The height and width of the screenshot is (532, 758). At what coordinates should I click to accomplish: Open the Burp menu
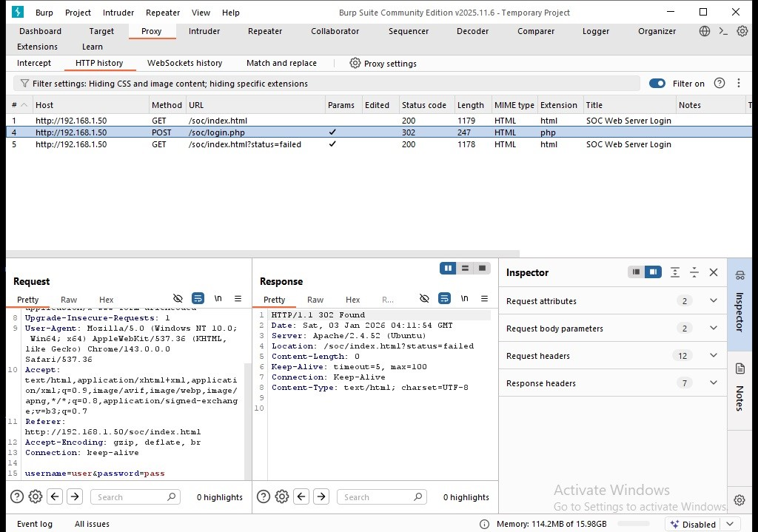coord(44,13)
